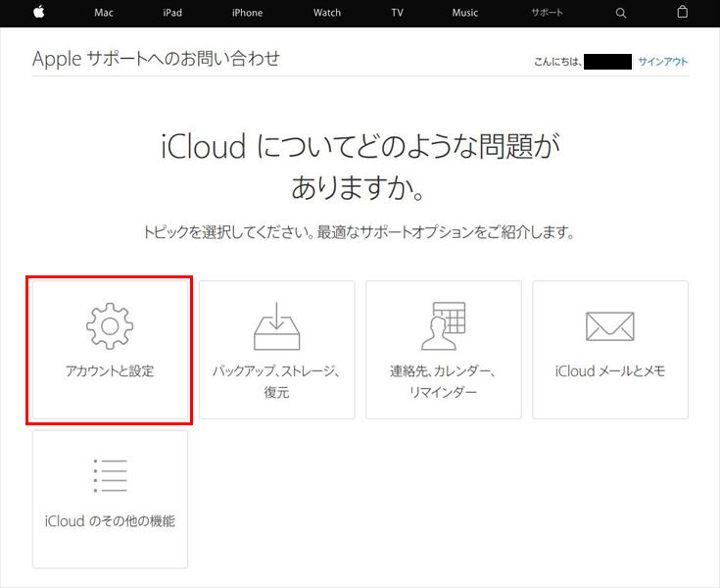Viewport: 720px width, 588px height.
Task: Select the TV menu item
Action: pyautogui.click(x=397, y=13)
